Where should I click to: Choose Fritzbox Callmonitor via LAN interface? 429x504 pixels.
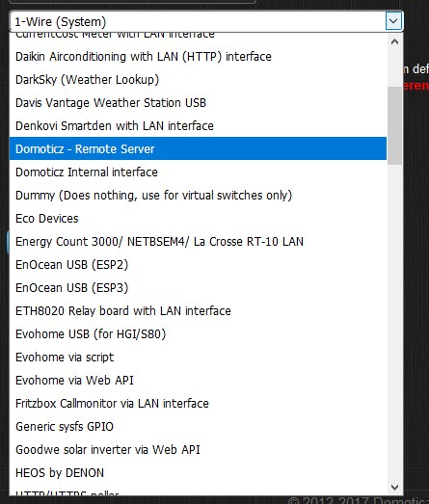pyautogui.click(x=198, y=404)
